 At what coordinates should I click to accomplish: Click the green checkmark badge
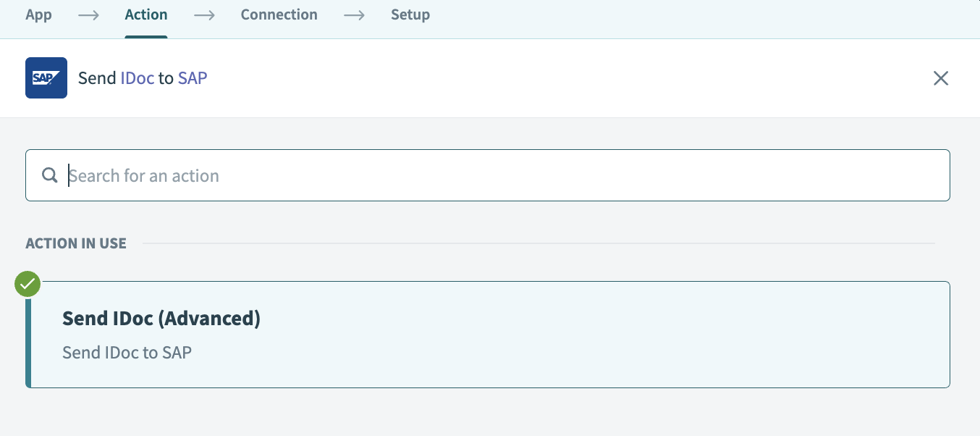pyautogui.click(x=28, y=285)
